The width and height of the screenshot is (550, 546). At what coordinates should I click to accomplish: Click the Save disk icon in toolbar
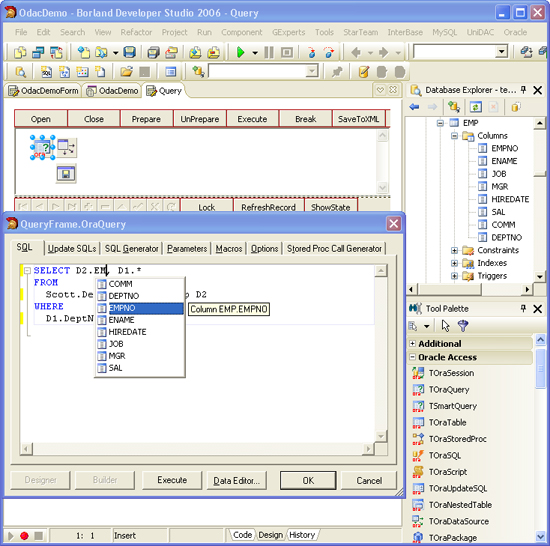129,53
